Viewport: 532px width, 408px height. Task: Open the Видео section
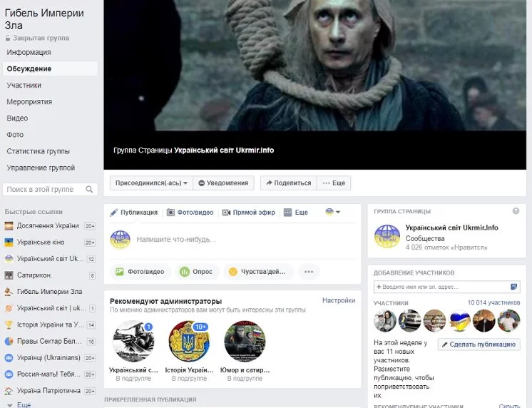(x=17, y=118)
